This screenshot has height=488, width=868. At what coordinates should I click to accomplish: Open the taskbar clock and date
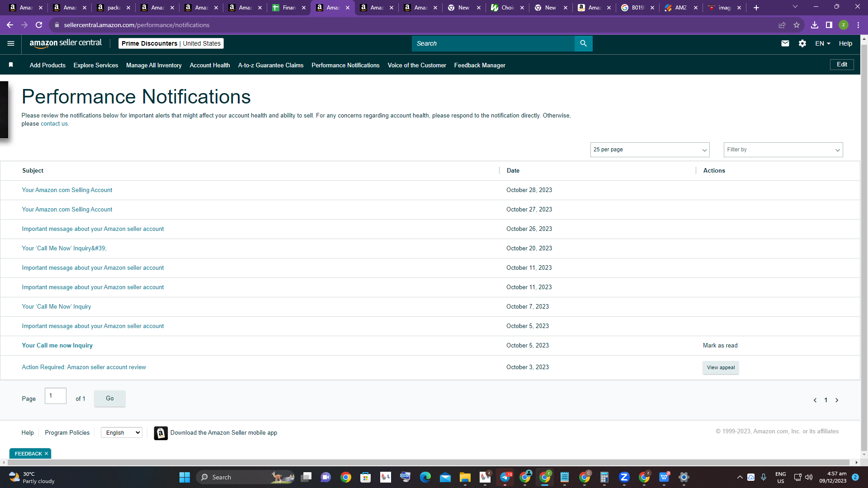833,477
